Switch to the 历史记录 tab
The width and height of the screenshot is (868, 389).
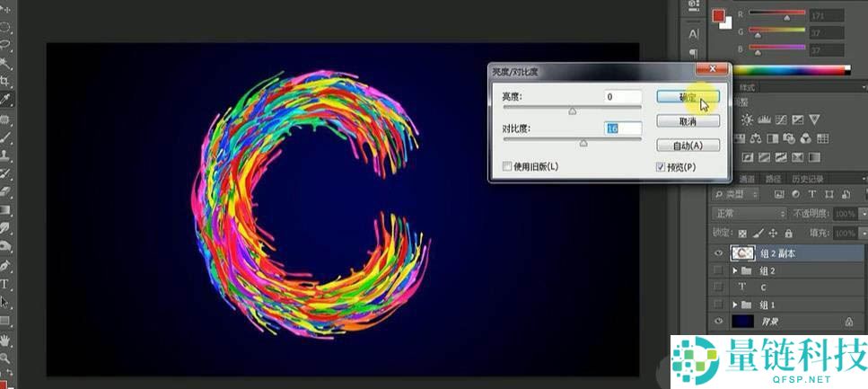pos(807,179)
